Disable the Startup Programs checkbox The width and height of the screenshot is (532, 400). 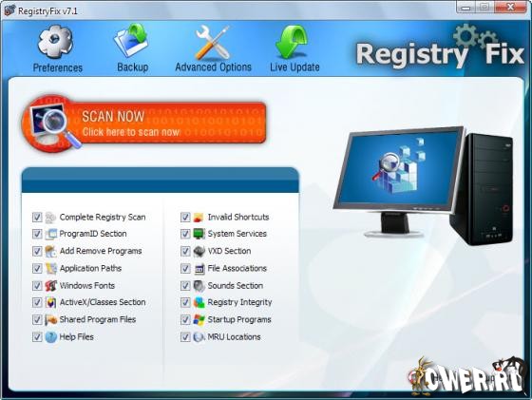(x=185, y=320)
